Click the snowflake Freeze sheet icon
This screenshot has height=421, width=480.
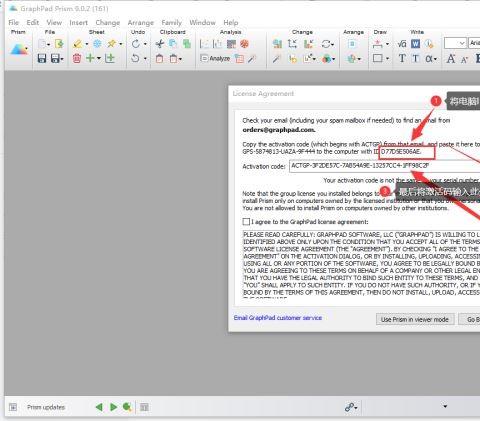point(97,44)
